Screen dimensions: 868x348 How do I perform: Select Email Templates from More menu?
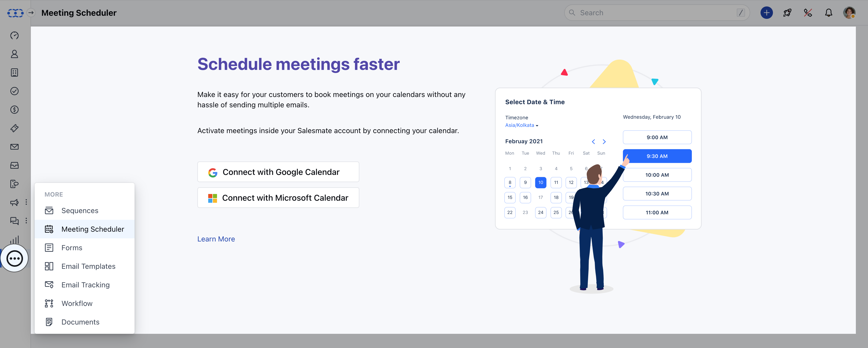88,266
